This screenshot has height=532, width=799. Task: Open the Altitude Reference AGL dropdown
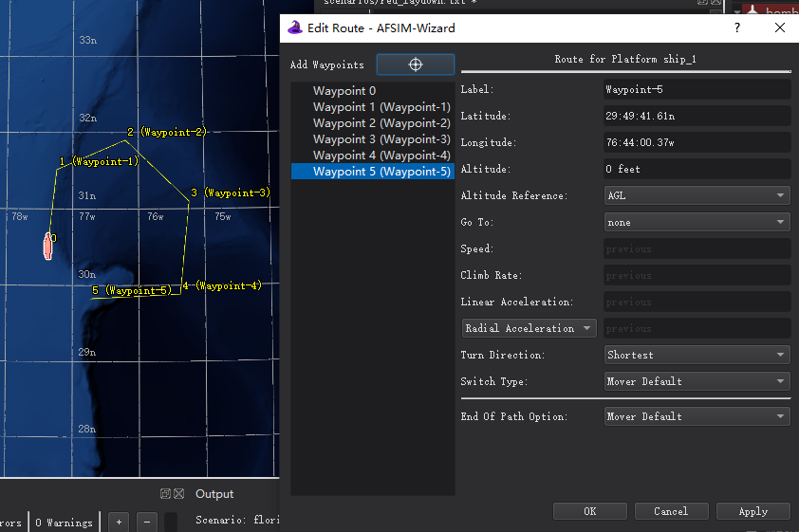[697, 195]
